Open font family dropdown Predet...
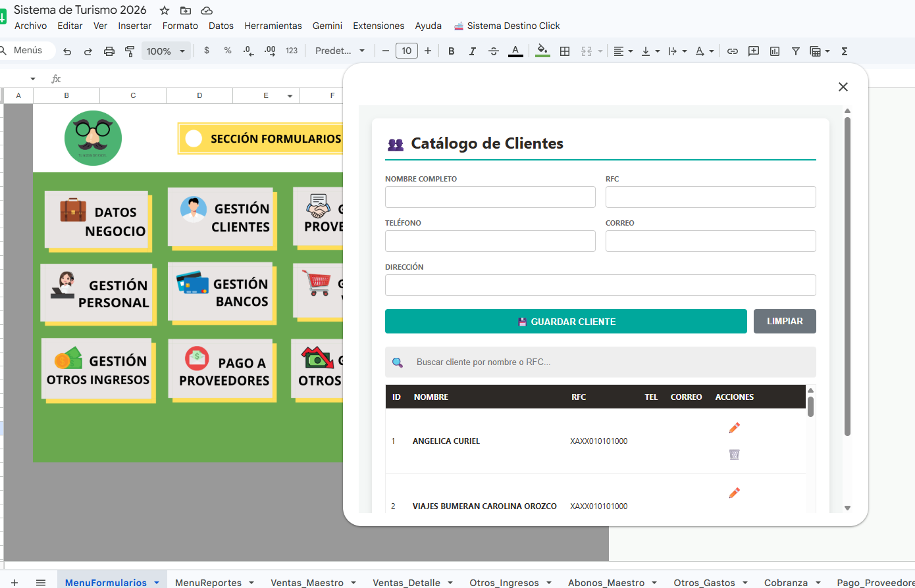The height and width of the screenshot is (588, 915). 340,51
